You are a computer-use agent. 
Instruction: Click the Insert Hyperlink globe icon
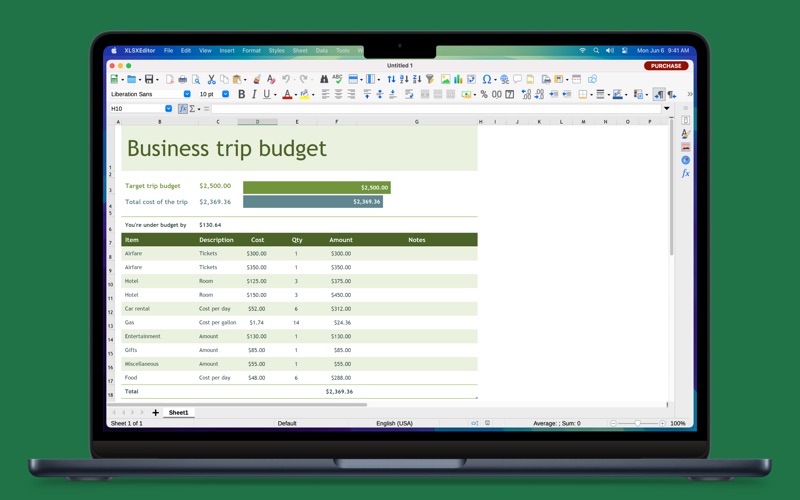(x=504, y=79)
